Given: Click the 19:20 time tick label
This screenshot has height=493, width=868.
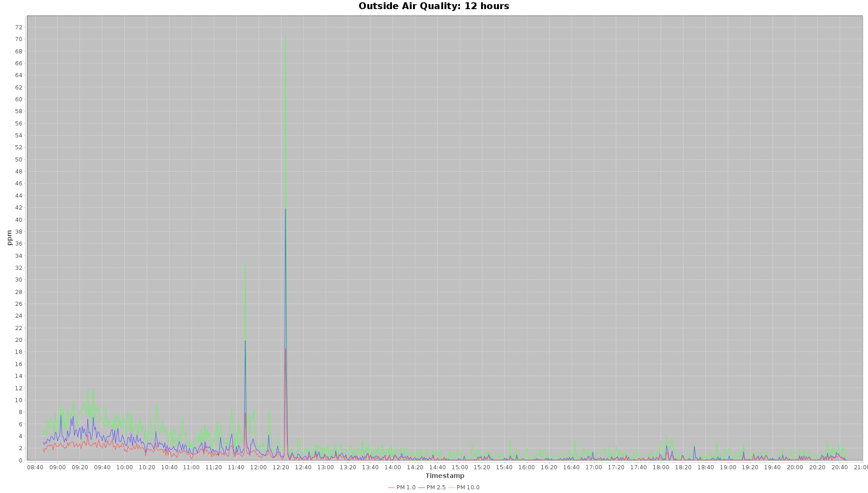Looking at the screenshot, I should click(x=750, y=467).
